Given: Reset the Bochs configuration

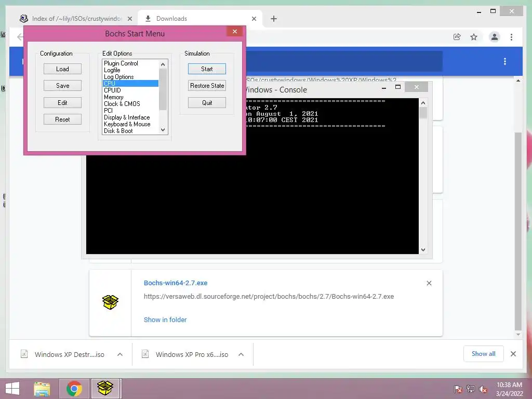Looking at the screenshot, I should point(62,119).
